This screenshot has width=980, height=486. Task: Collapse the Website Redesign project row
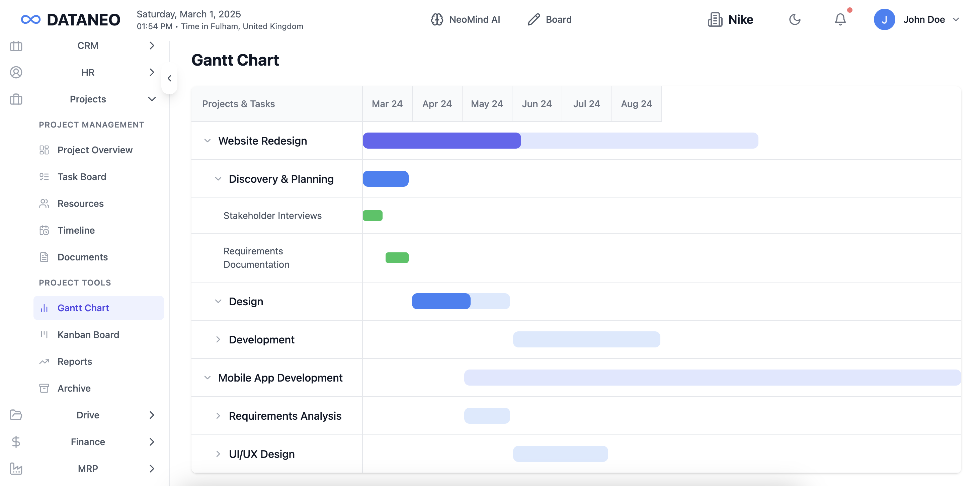[x=207, y=141]
